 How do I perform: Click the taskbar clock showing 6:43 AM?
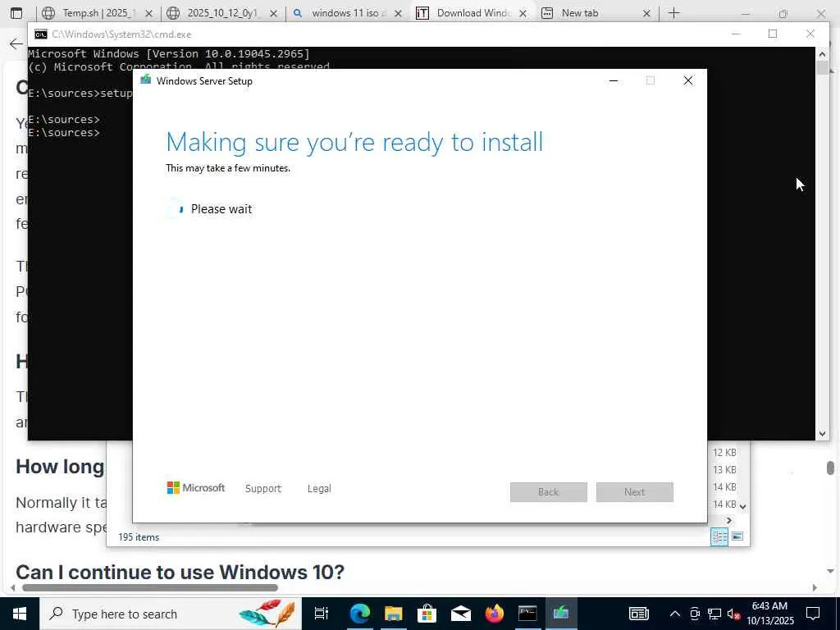pyautogui.click(x=769, y=614)
